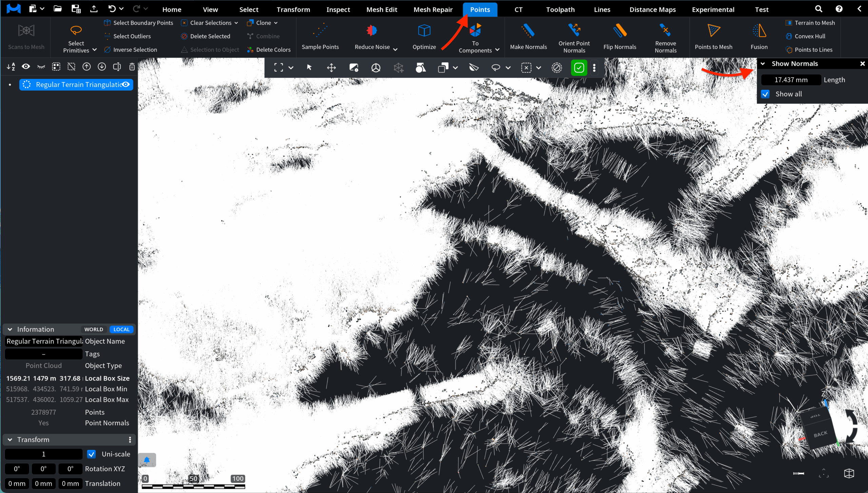Click Delete Colors
The image size is (868, 493).
coord(269,49)
